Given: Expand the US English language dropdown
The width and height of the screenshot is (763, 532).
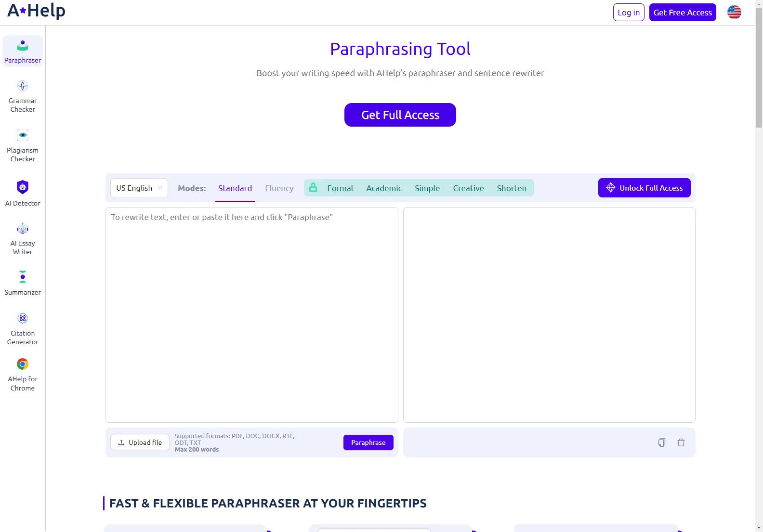Looking at the screenshot, I should click(139, 188).
